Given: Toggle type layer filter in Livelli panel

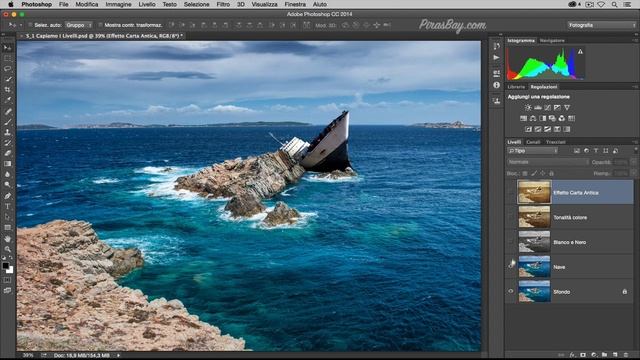Looking at the screenshot, I should (596, 151).
